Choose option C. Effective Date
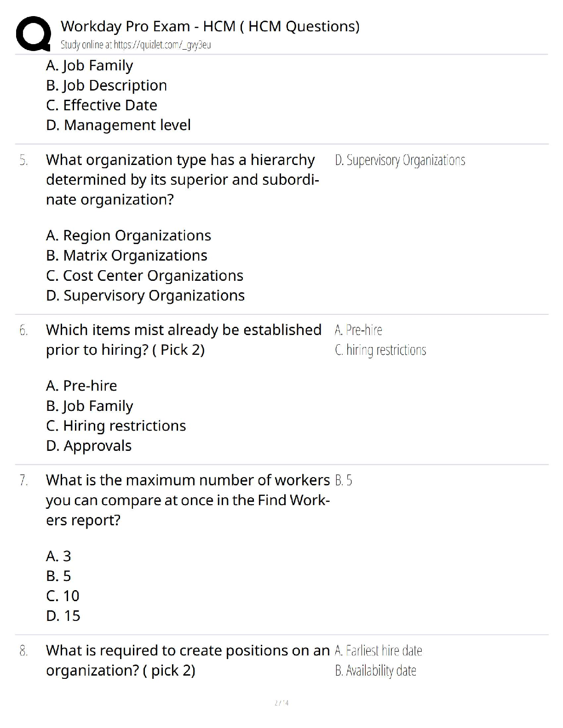The image size is (563, 728). [x=102, y=105]
